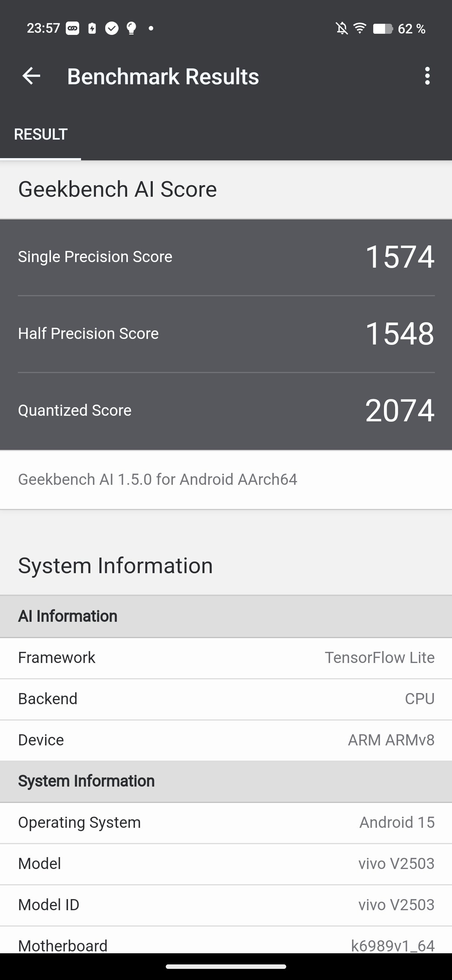Viewport: 452px width, 980px height.
Task: Tap the muted notifications bell icon
Action: coord(342,29)
